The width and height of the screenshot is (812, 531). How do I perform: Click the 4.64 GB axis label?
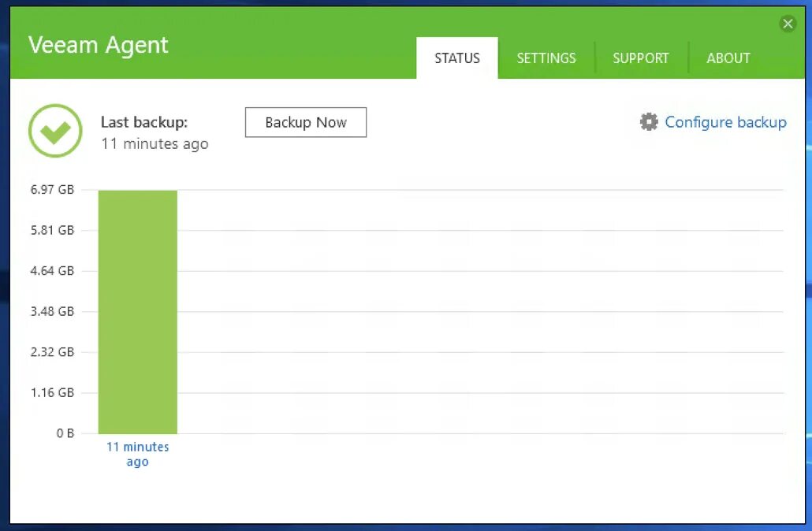[x=52, y=271]
